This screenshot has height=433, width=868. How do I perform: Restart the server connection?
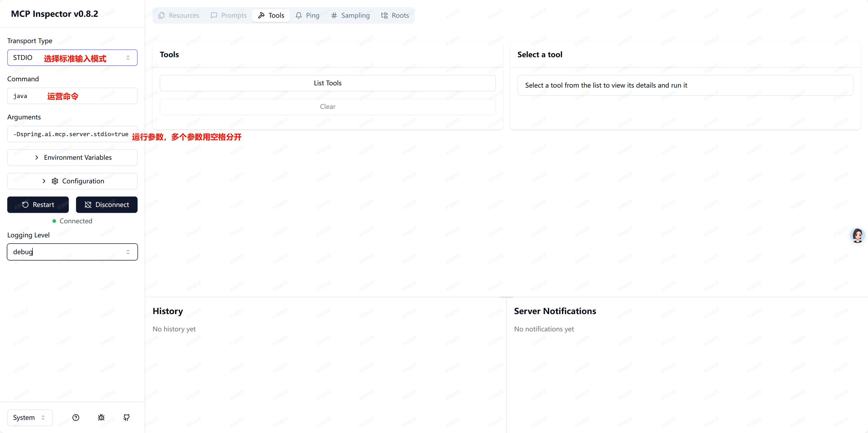tap(38, 204)
